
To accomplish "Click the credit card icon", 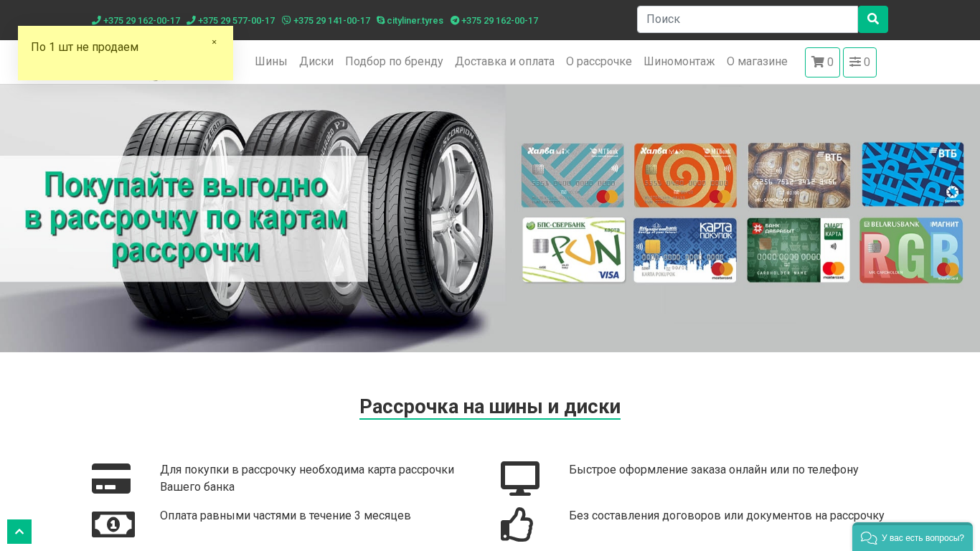I will 111,479.
